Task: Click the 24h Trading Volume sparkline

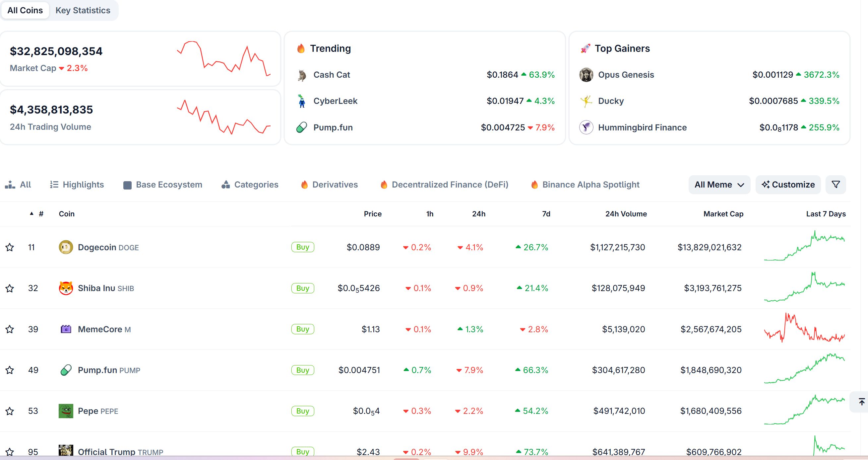Action: (224, 117)
